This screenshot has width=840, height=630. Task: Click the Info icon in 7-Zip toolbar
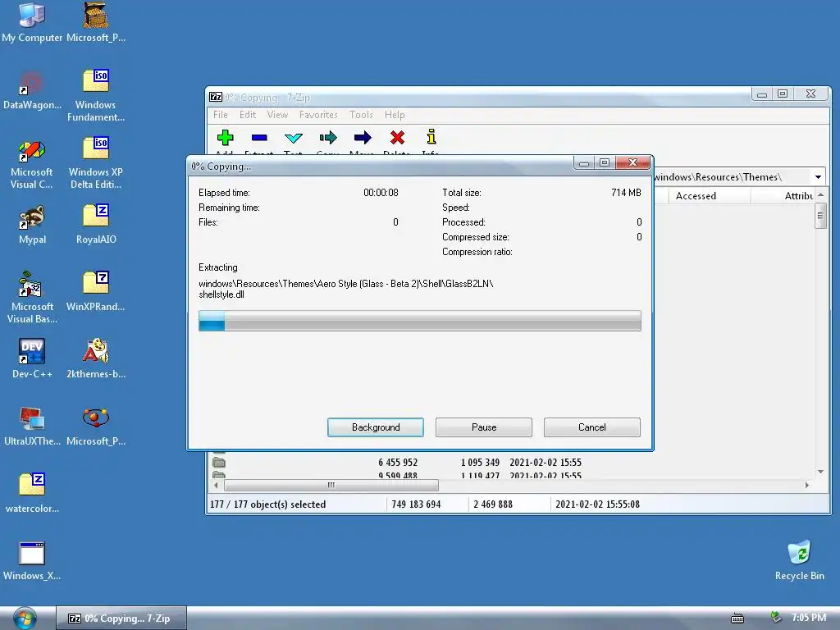tap(431, 137)
